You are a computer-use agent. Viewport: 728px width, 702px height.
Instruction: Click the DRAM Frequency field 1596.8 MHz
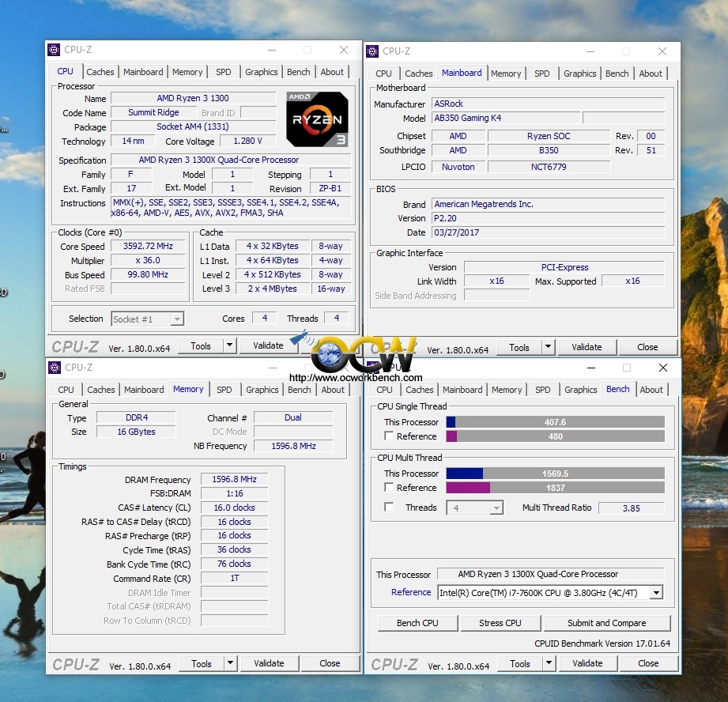tap(235, 479)
